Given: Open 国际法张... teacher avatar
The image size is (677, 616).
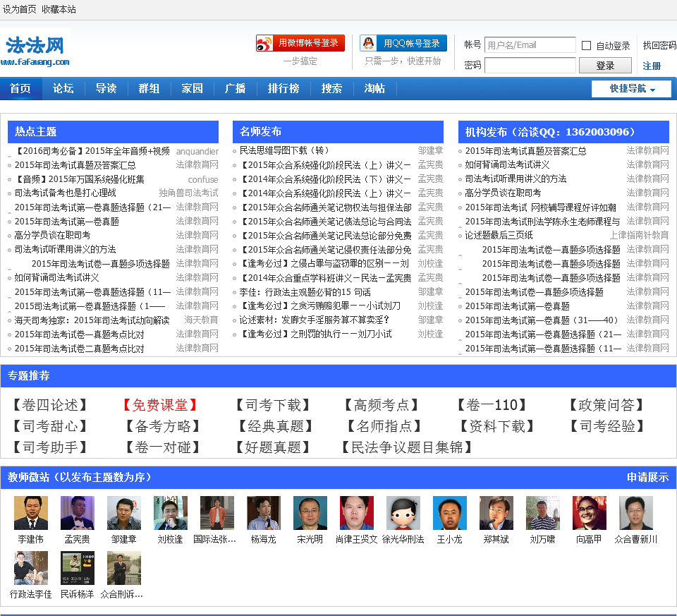Looking at the screenshot, I should click(216, 513).
